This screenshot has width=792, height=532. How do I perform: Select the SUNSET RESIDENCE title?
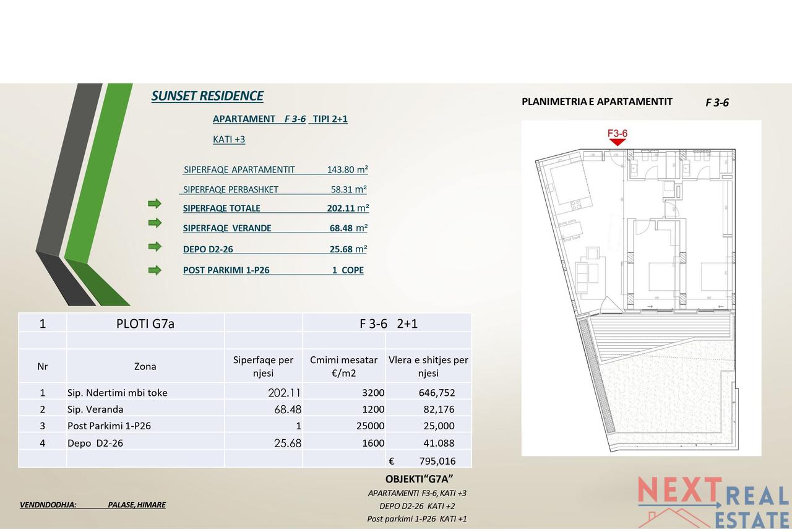point(207,96)
